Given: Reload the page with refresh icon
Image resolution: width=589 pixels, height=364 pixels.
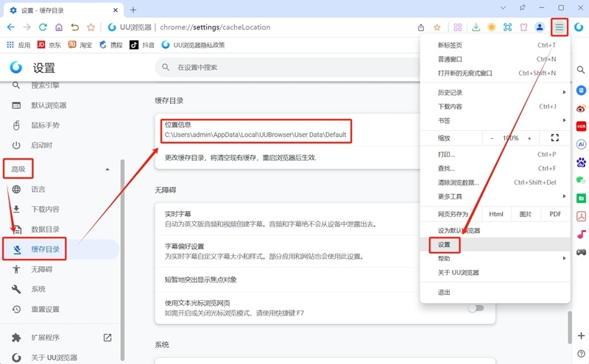Looking at the screenshot, I should [43, 27].
